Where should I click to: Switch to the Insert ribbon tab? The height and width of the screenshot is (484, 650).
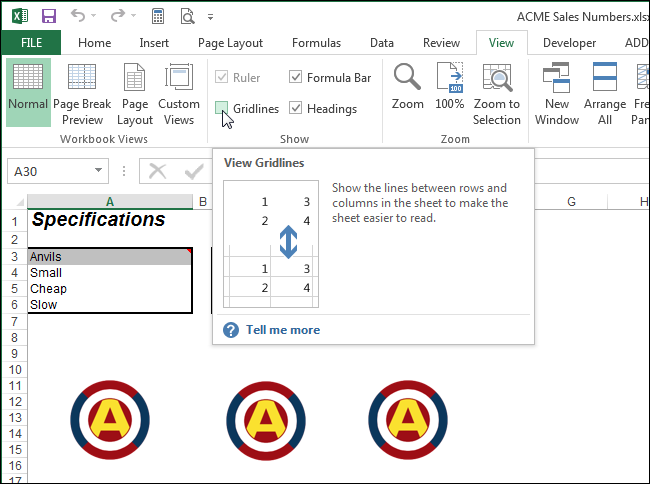pyautogui.click(x=154, y=43)
